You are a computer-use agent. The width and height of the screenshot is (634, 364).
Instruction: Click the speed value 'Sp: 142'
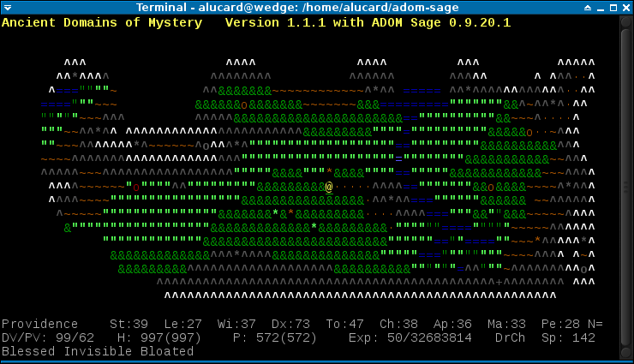(x=568, y=337)
